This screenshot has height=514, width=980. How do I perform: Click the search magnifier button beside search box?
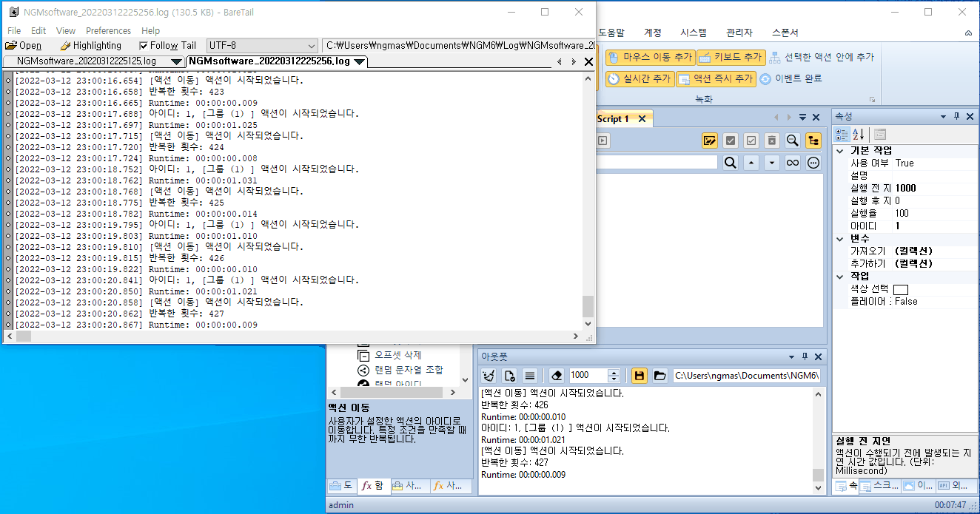point(731,163)
